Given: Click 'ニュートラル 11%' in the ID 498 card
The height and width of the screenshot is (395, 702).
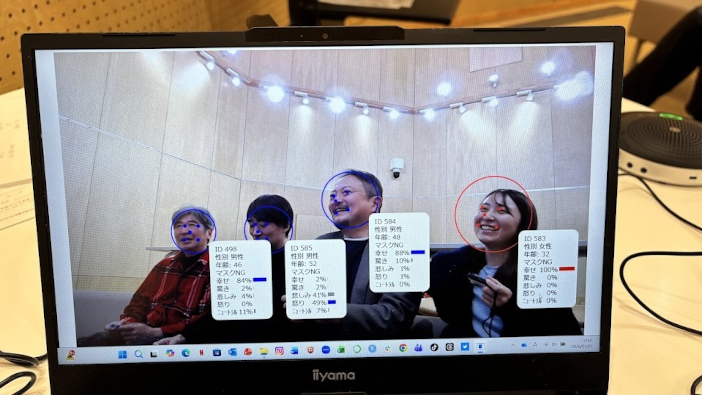Looking at the screenshot, I should pyautogui.click(x=235, y=312).
